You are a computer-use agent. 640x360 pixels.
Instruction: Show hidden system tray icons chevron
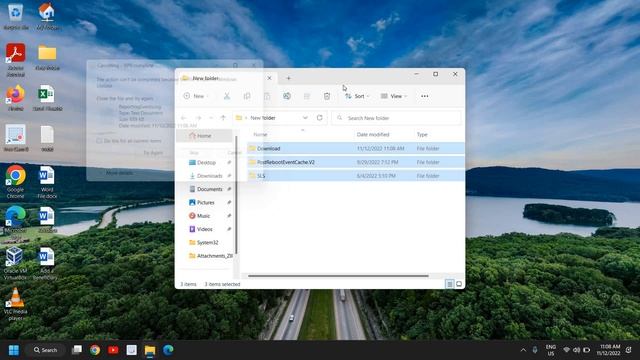[523, 350]
